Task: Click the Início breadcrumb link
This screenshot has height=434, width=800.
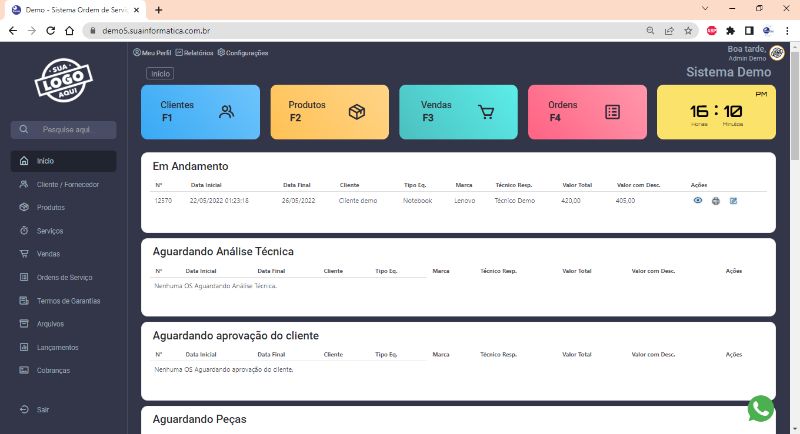Action: tap(160, 74)
